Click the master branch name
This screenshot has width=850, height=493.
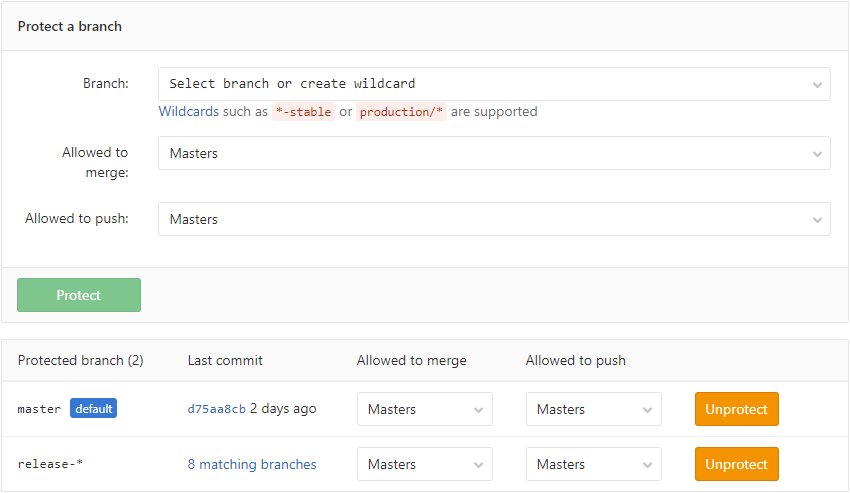[x=39, y=409]
